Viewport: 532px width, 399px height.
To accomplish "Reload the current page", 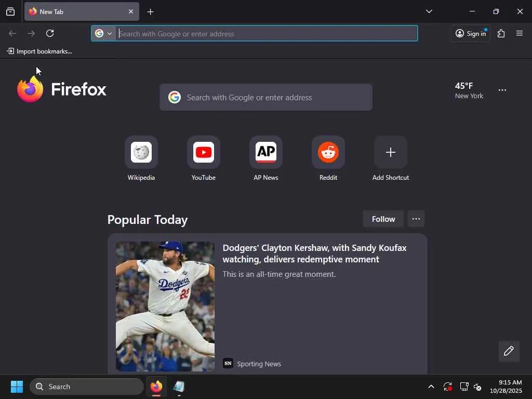I will coord(50,33).
